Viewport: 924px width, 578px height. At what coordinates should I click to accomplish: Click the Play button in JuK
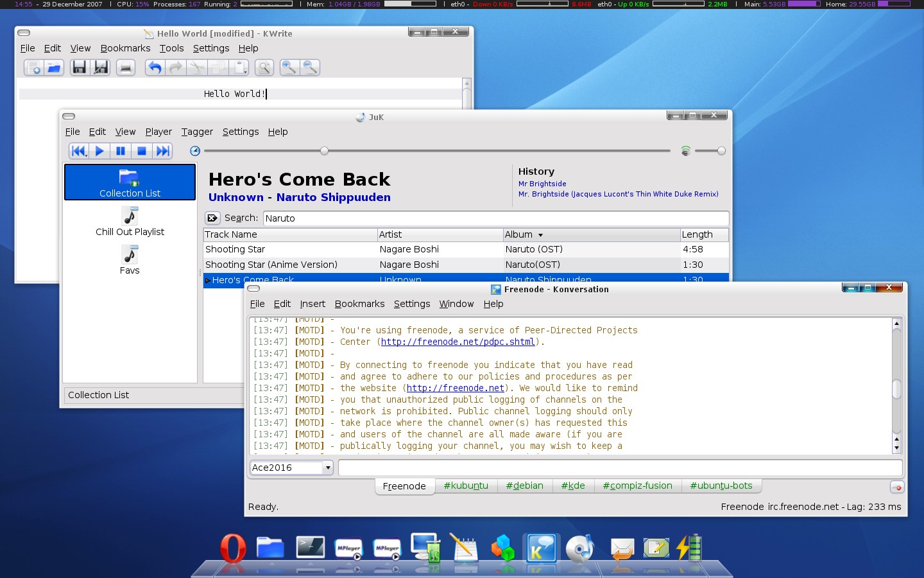tap(99, 151)
